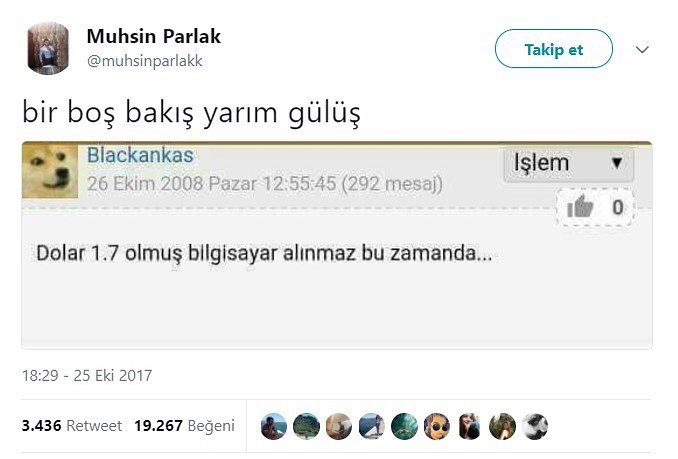The height and width of the screenshot is (459, 678).
Task: Click the liker avatar with sunglasses
Action: point(437,426)
